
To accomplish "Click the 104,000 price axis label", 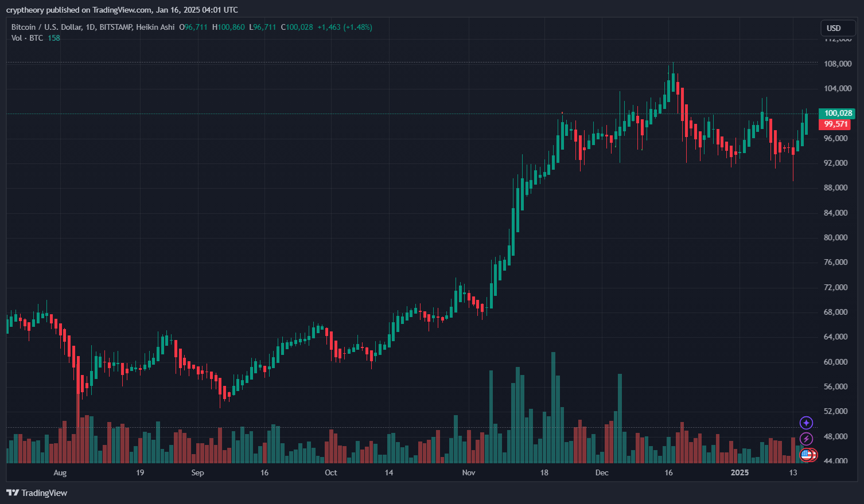I will (x=838, y=88).
